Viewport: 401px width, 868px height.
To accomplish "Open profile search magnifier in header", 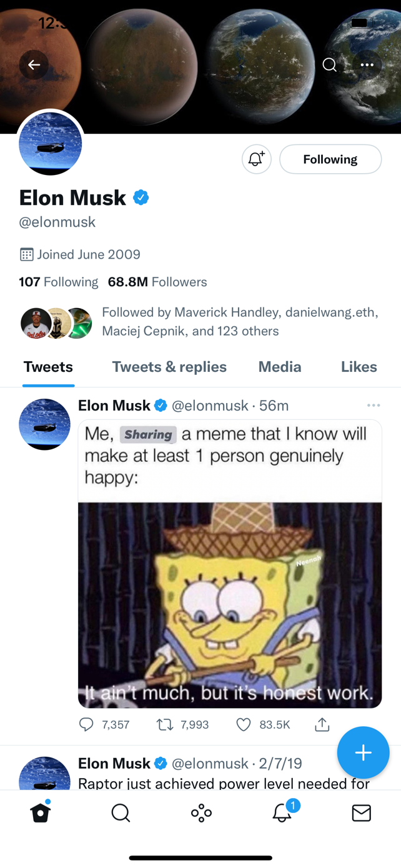I will pyautogui.click(x=329, y=65).
